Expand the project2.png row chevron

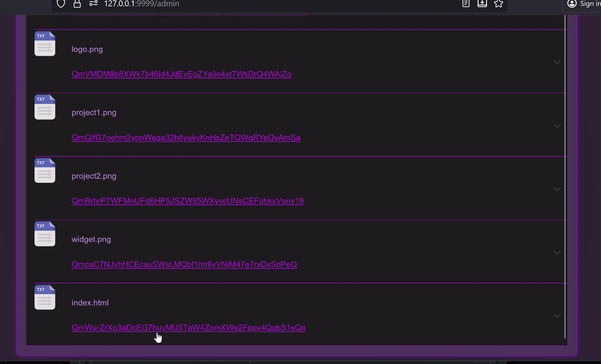pos(557,189)
